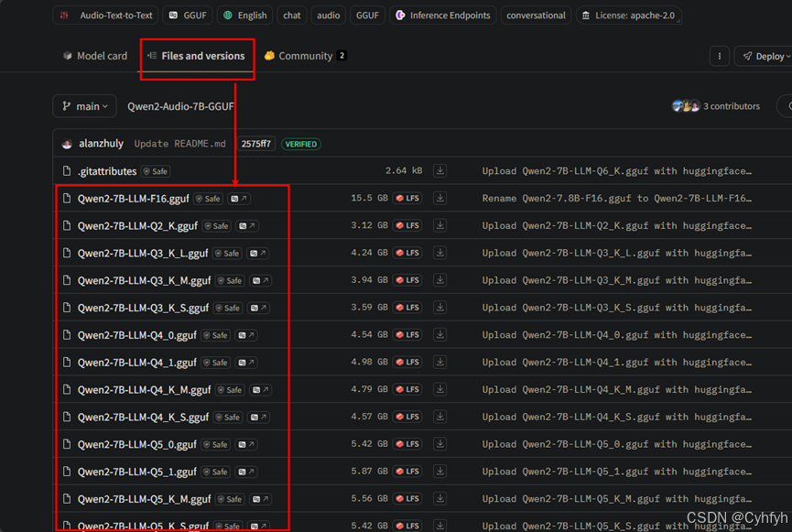Click the Audio-Text-to-Text tag
Viewport: 792px width, 532px height.
click(x=105, y=16)
